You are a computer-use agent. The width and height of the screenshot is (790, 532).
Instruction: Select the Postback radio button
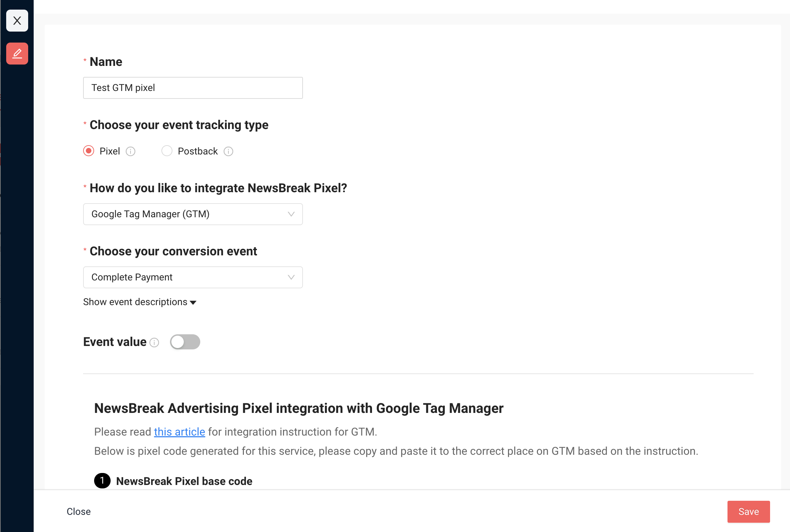coord(167,151)
